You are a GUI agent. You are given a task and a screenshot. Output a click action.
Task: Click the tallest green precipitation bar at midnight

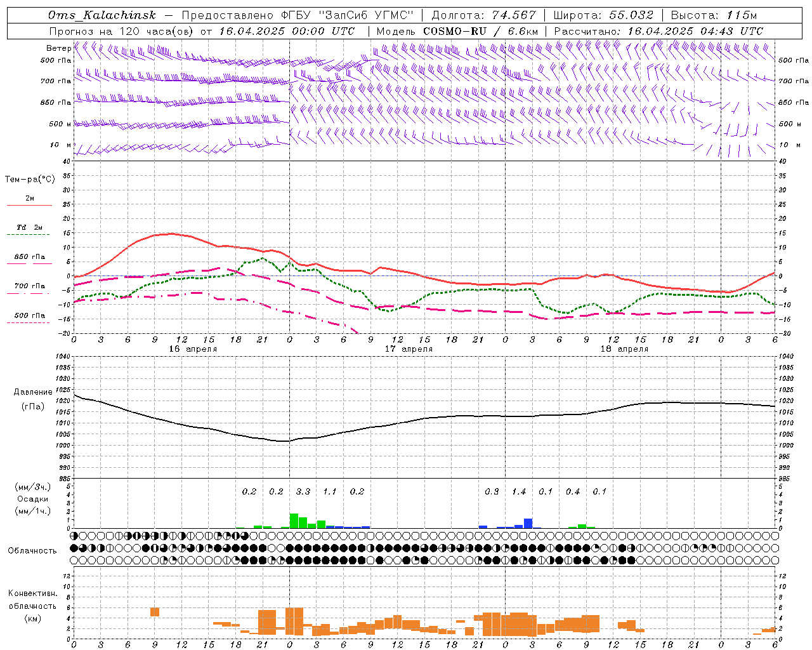294,521
